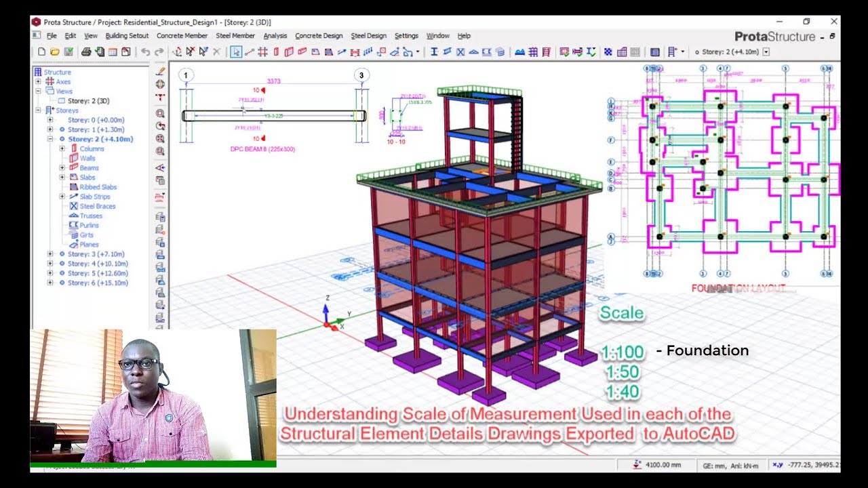Select Storey: 5 (+12.60m) in tree
Viewport: 868px width, 488px height.
point(98,273)
